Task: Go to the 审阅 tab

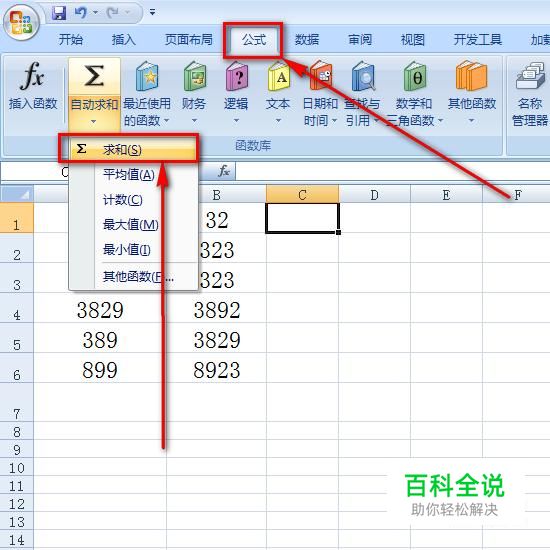Action: (x=360, y=40)
